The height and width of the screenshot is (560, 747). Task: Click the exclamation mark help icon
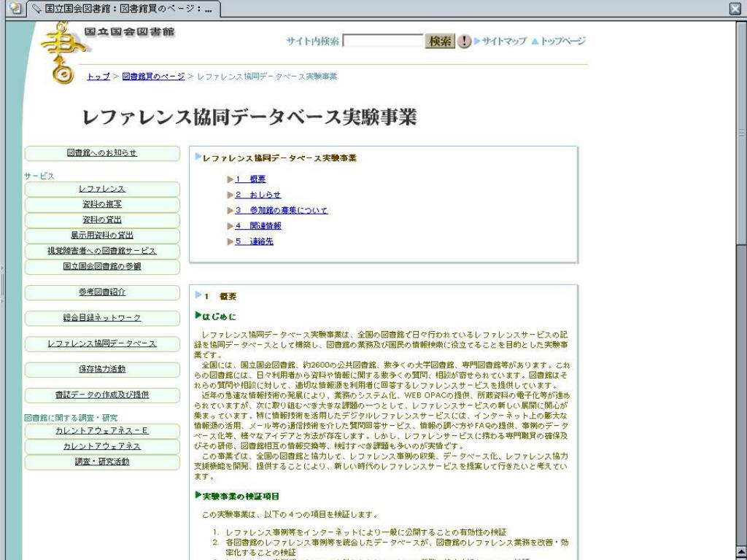[464, 42]
